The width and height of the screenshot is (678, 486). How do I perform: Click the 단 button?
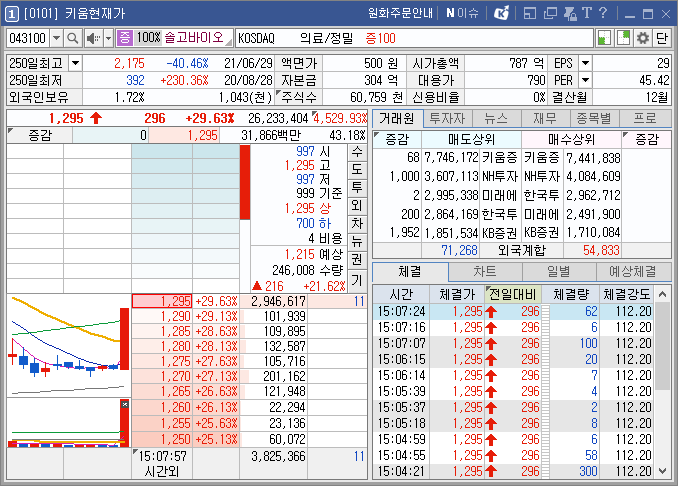point(662,38)
